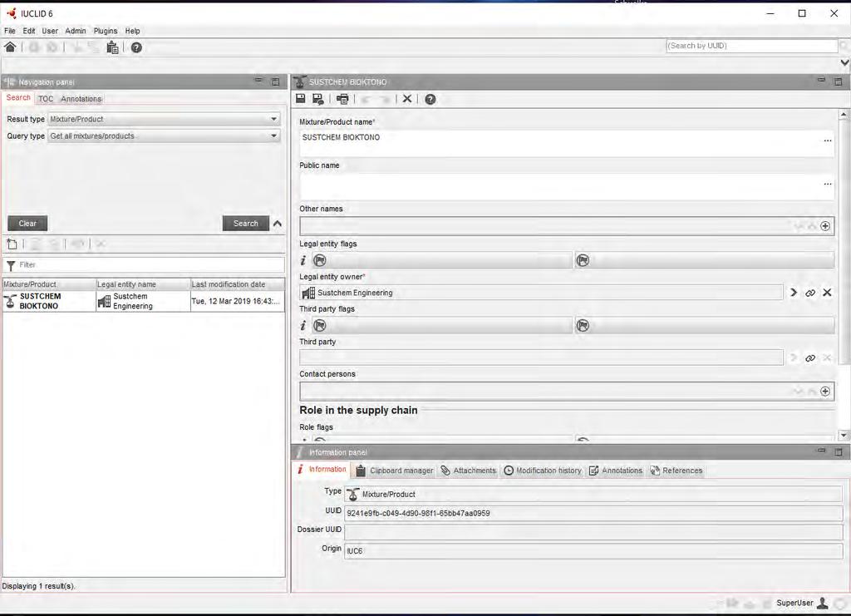Click the save-and-close document icon
Screen dimensions: 851x616
(317, 99)
